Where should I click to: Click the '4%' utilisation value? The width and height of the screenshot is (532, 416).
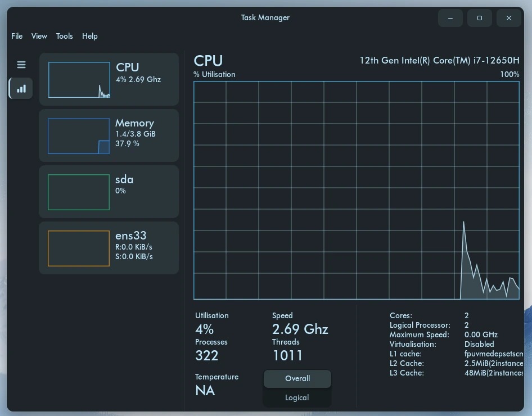tap(205, 329)
